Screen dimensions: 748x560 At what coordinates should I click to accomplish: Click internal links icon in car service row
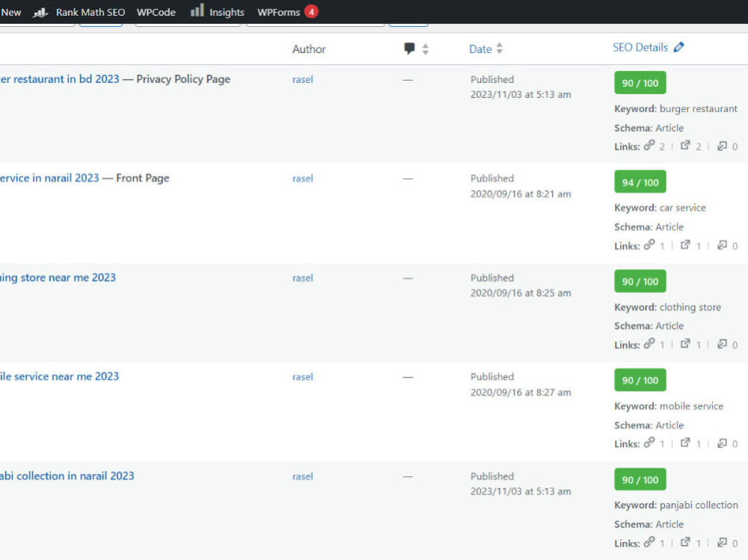coord(649,244)
